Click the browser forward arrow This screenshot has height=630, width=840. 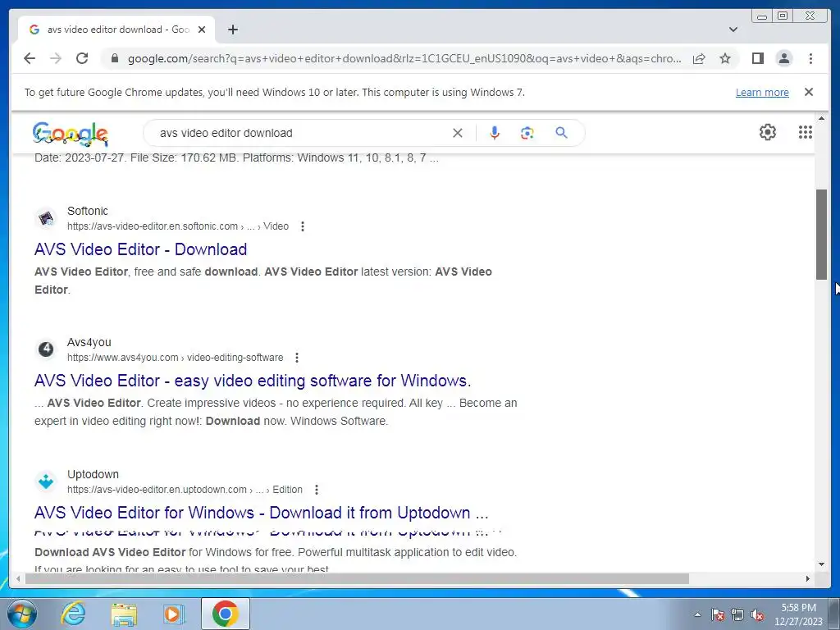coord(56,58)
